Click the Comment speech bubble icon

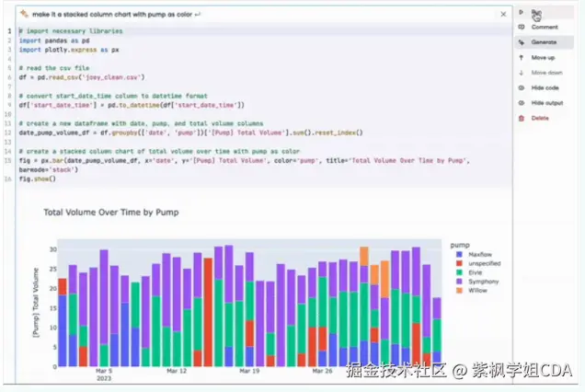522,27
